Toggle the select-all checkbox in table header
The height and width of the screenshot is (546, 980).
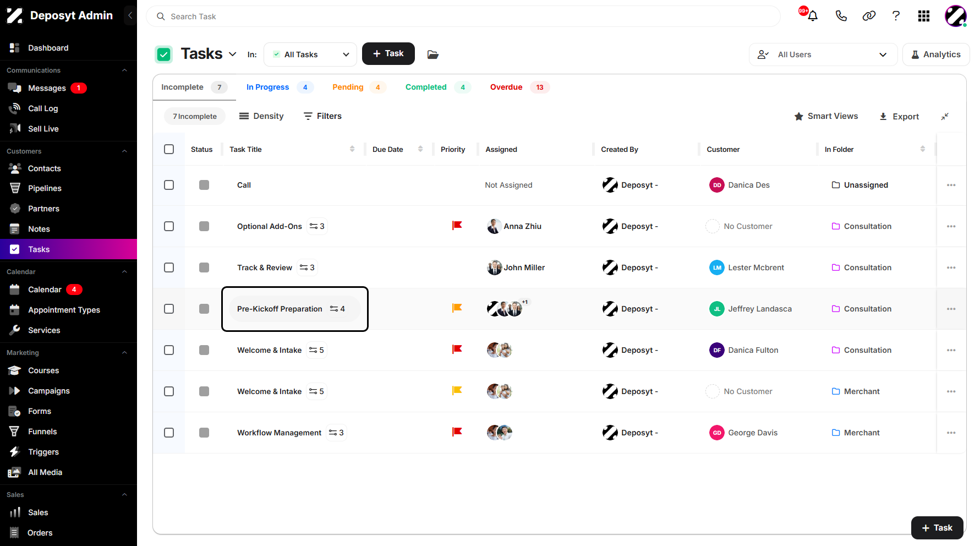pos(169,149)
